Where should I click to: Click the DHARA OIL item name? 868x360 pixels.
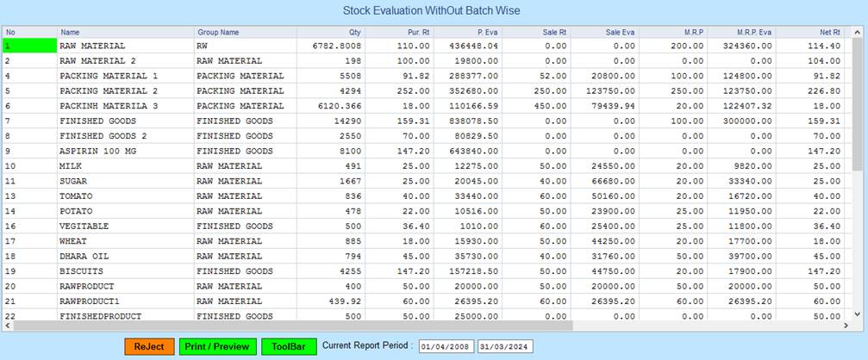[x=84, y=256]
